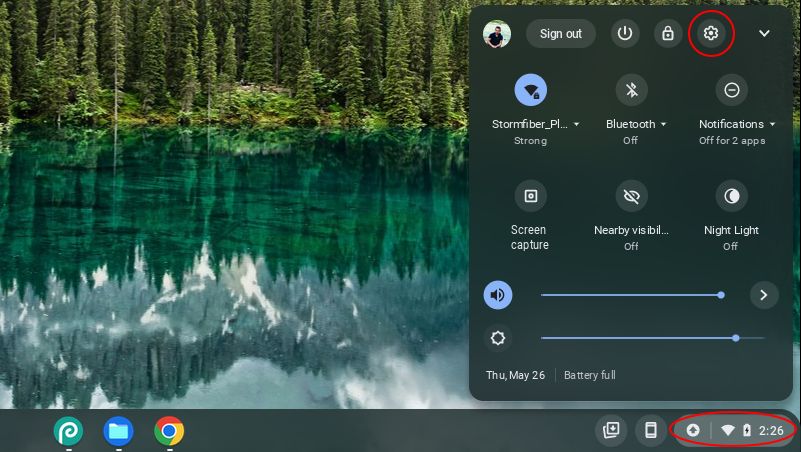Expand the Bluetooth devices dropdown
801x452 pixels.
tap(636, 124)
